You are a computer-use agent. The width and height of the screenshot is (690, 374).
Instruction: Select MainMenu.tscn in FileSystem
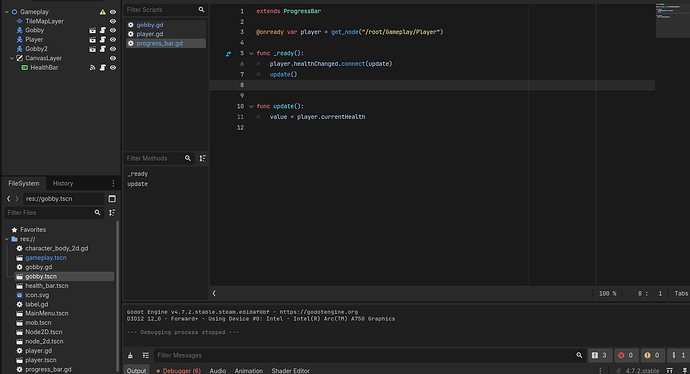[x=47, y=314]
